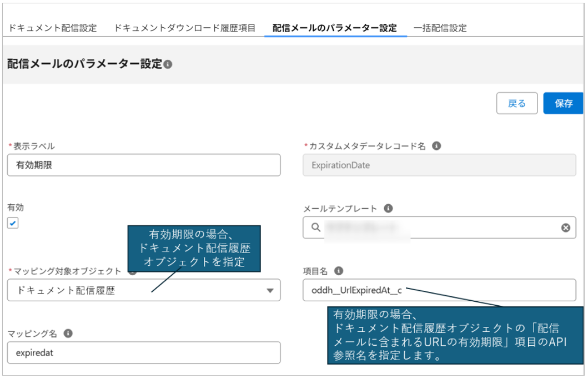Go to the 一括配信設定 tab

coord(440,28)
